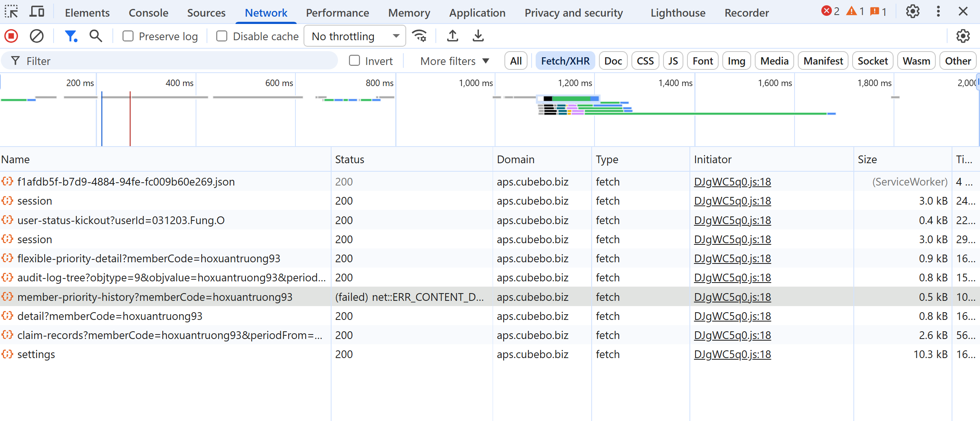Open the Application tab
The height and width of the screenshot is (421, 980).
477,13
